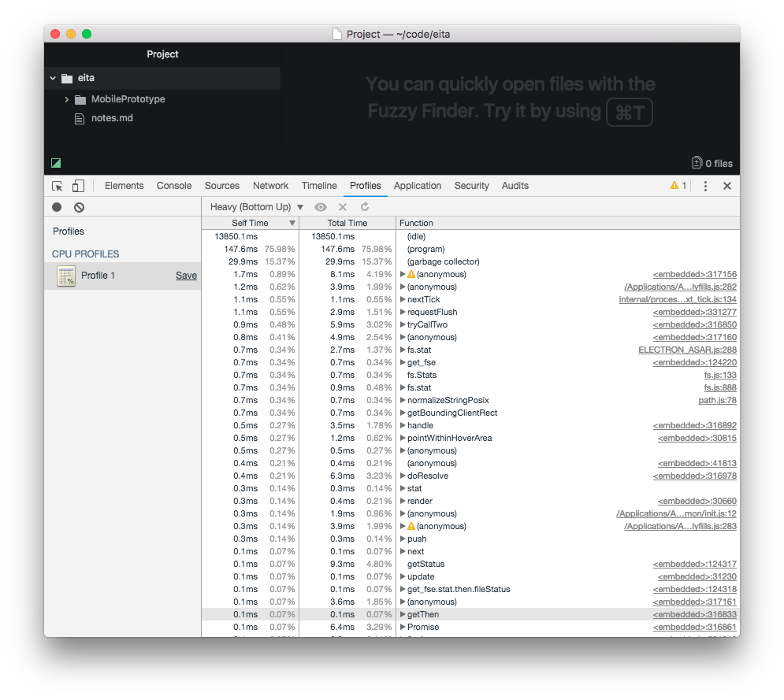The height and width of the screenshot is (700, 784).
Task: Restore all functions reload icon
Action: [365, 207]
